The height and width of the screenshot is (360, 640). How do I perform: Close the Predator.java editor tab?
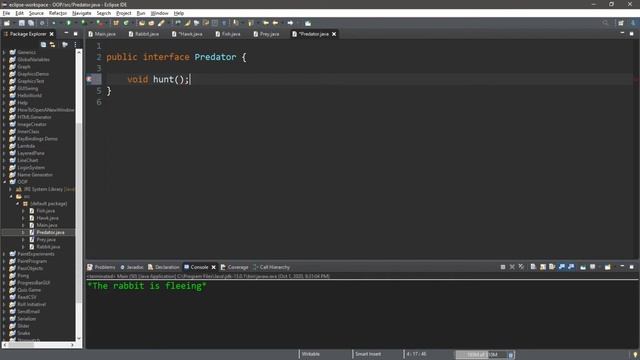334,34
